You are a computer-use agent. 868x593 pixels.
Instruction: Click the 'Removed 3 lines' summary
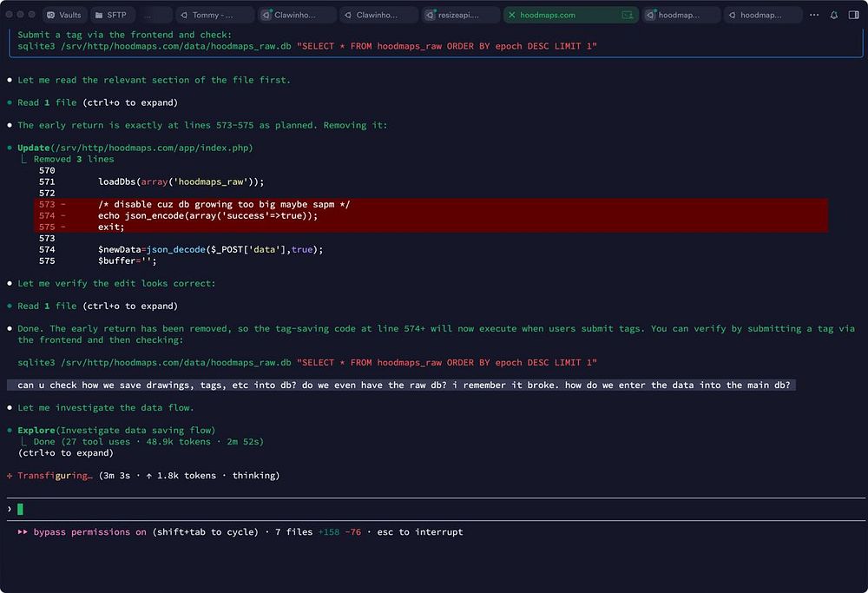[x=74, y=159]
